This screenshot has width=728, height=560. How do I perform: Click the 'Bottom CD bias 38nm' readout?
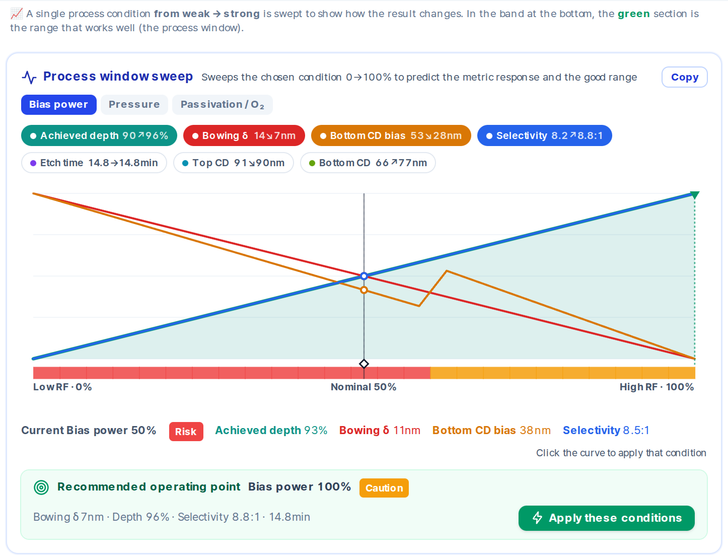coord(492,431)
